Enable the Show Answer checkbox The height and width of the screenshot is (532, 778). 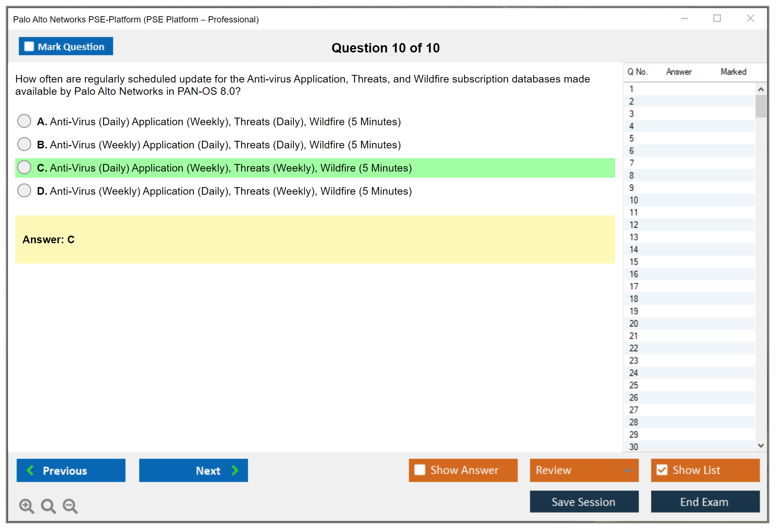[x=420, y=470]
